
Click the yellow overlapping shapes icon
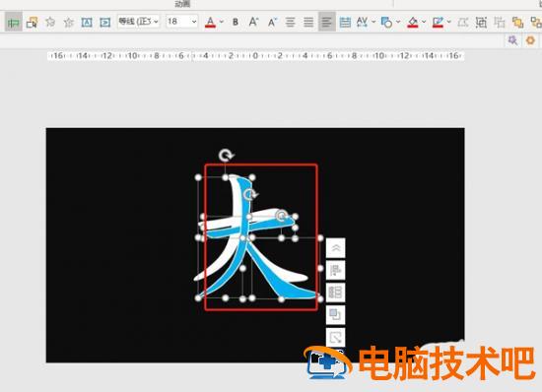pos(517,23)
